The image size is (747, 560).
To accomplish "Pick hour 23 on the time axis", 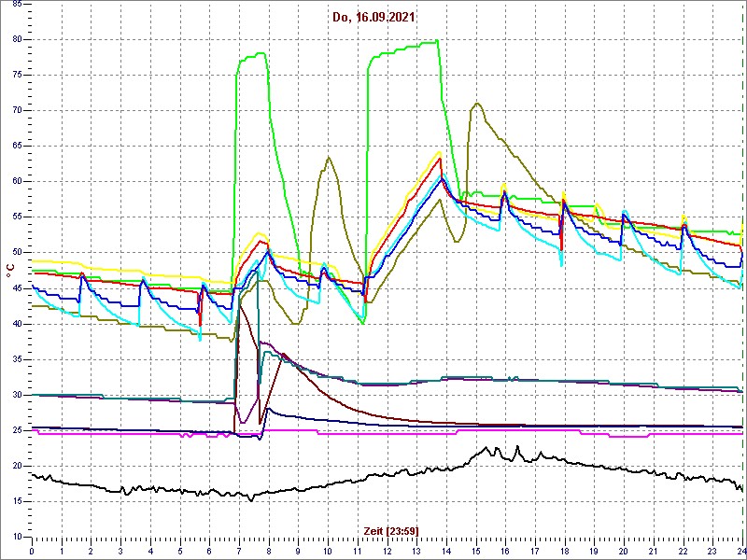I will (712, 550).
